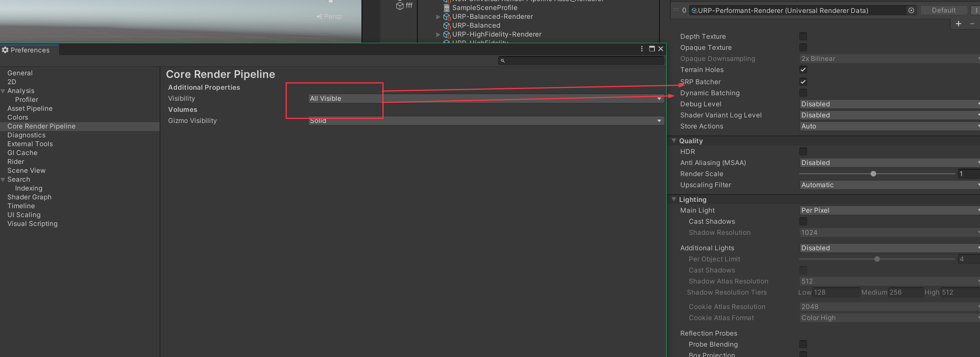Viewport: 980px width, 357px height.
Task: Disable the SRP Batcher checkbox
Action: tap(803, 81)
